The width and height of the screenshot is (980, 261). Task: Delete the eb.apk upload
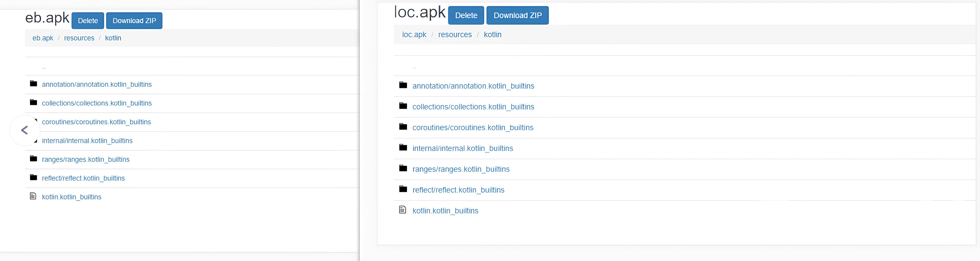click(88, 21)
